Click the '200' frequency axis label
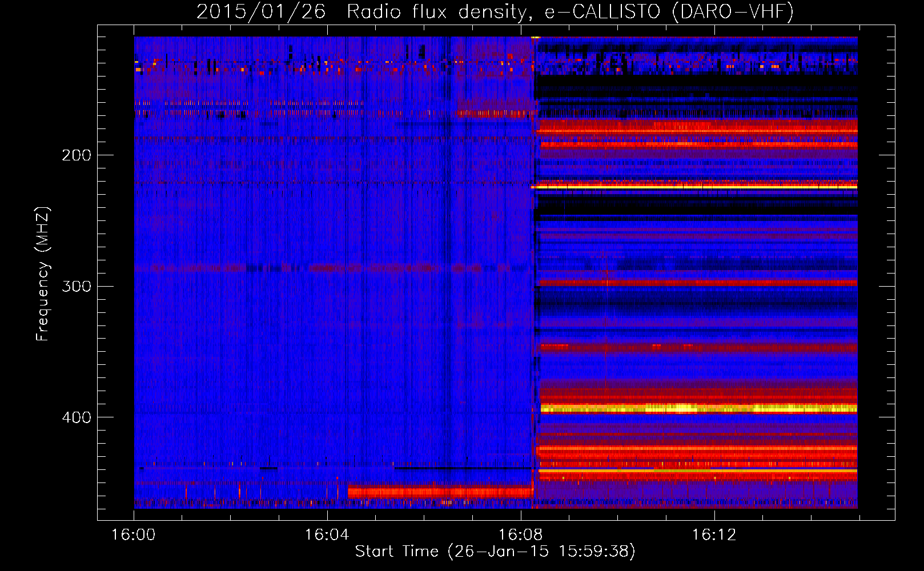 pos(76,155)
